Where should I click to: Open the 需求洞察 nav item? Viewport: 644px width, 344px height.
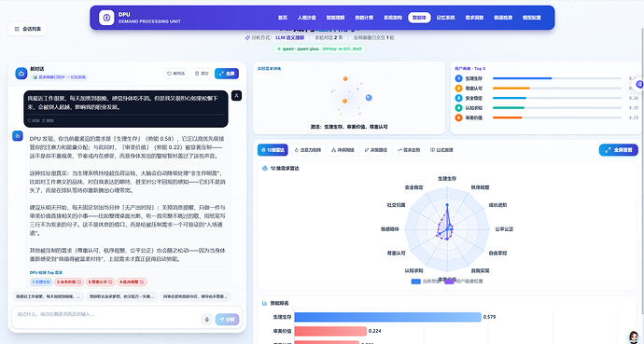pyautogui.click(x=474, y=18)
